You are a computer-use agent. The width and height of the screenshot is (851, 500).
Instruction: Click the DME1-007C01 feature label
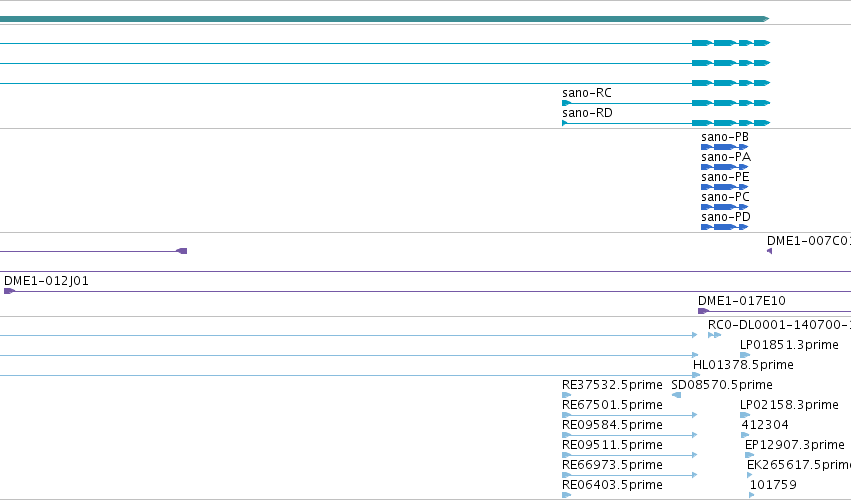(x=809, y=240)
